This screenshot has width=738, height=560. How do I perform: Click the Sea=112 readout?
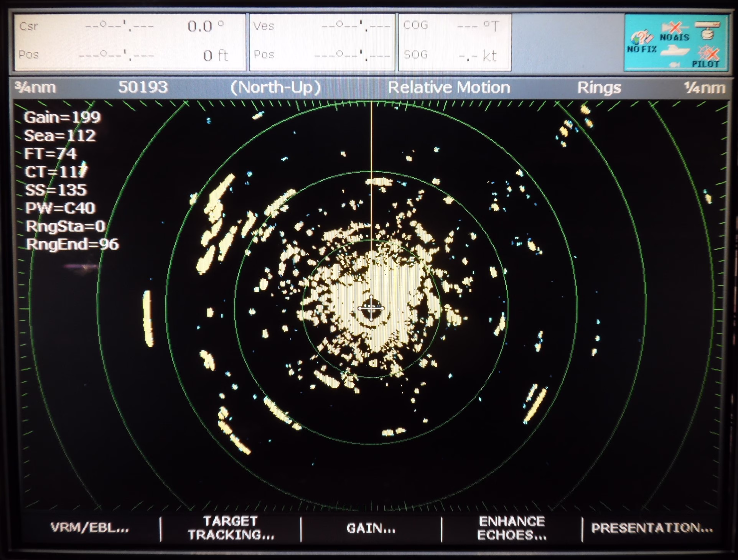tap(60, 135)
